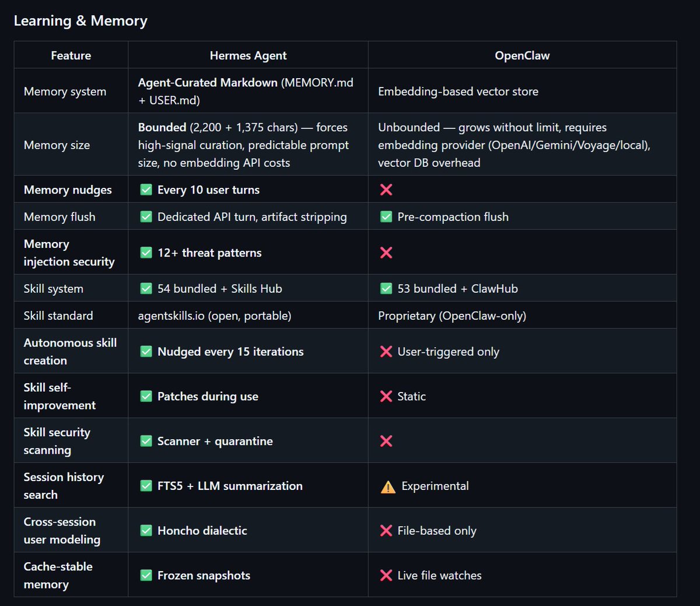Click the green check beside 'Scanner + quarantine'

pyautogui.click(x=146, y=441)
